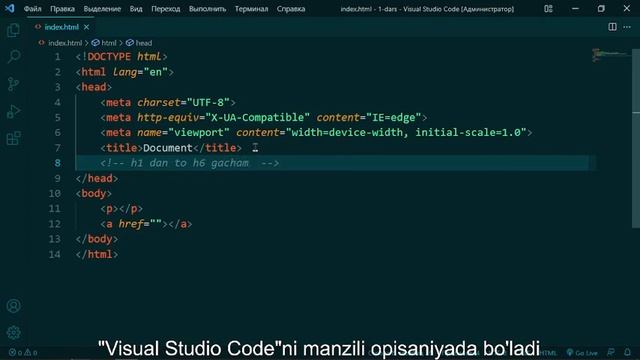Click the closing body tag
This screenshot has height=360, width=640.
tap(97, 239)
